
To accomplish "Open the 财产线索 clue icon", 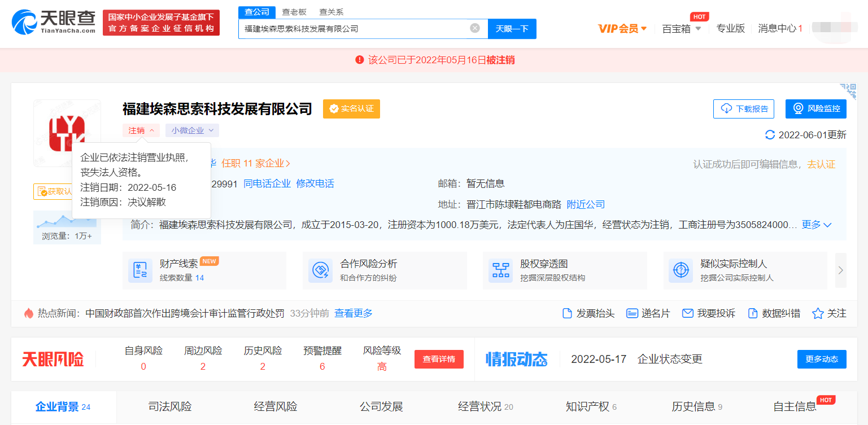I will pyautogui.click(x=140, y=270).
